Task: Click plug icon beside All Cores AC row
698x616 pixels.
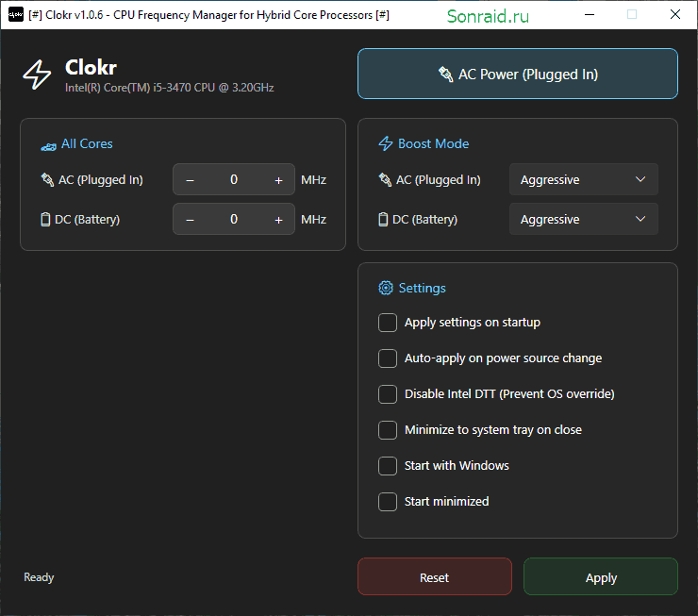Action: [x=47, y=180]
